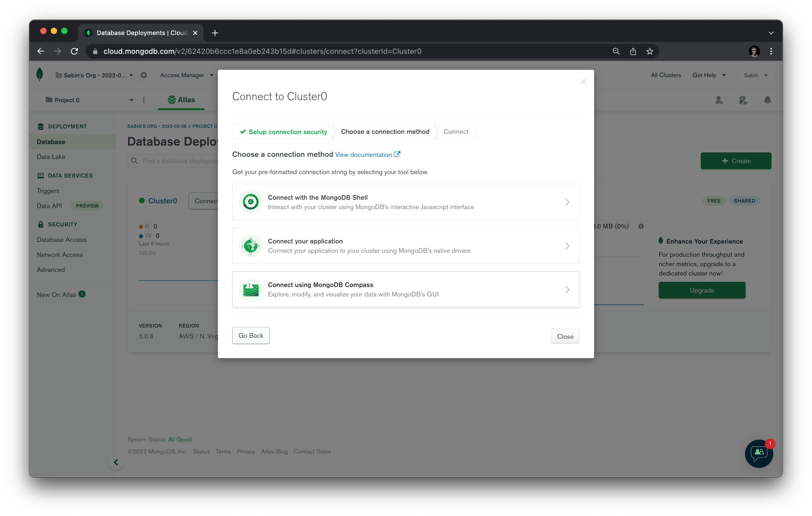Reload the page with the refresh icon
This screenshot has width=812, height=516.
(x=75, y=51)
